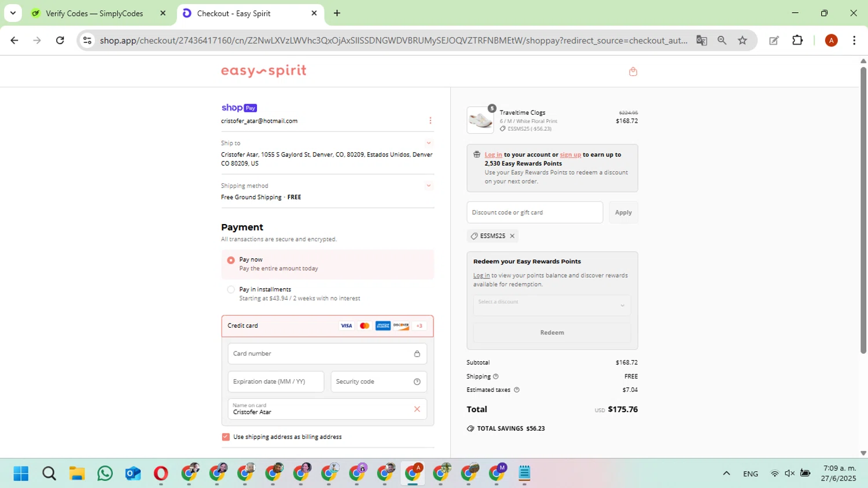Open a new browser tab
The height and width of the screenshot is (488, 868).
[x=337, y=13]
